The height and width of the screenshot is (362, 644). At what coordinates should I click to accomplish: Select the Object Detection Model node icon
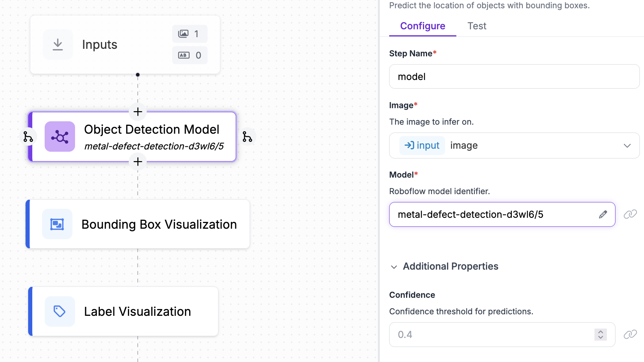pos(60,137)
